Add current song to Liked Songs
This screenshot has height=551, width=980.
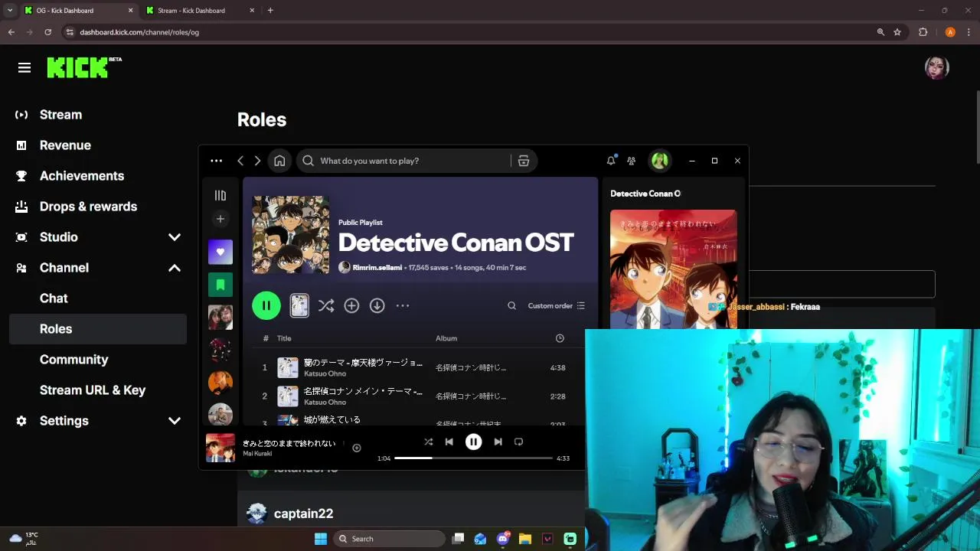pyautogui.click(x=356, y=448)
